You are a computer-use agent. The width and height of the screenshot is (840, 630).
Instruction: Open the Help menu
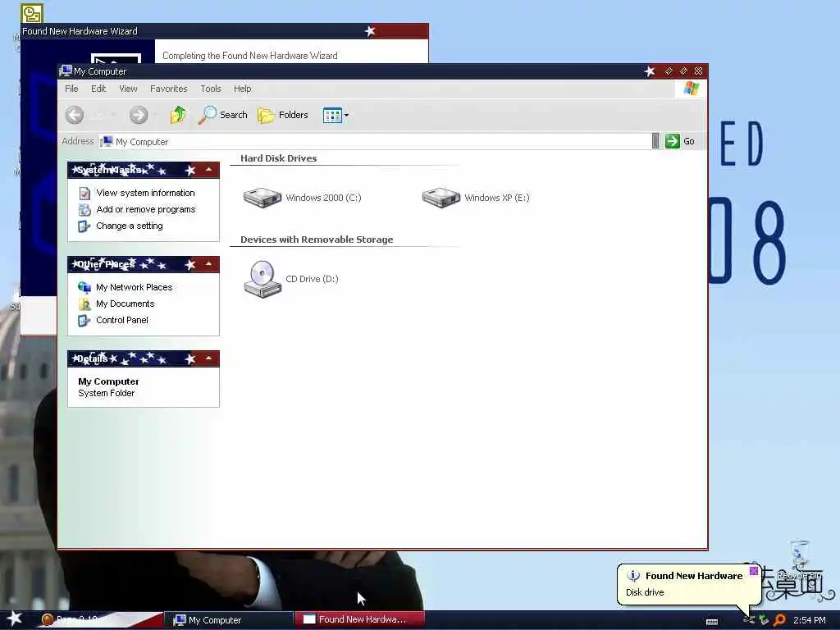tap(242, 89)
